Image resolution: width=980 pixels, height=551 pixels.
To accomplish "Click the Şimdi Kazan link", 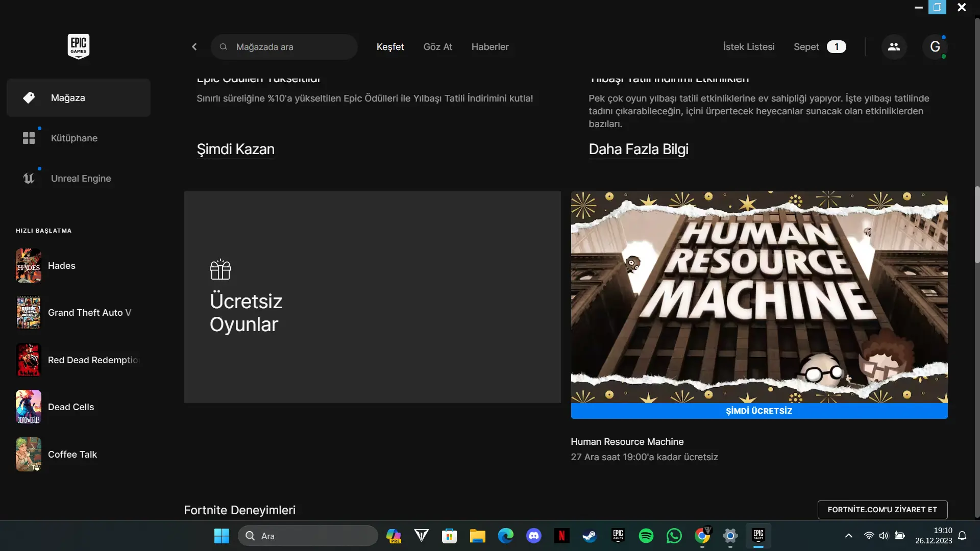I will pyautogui.click(x=236, y=149).
